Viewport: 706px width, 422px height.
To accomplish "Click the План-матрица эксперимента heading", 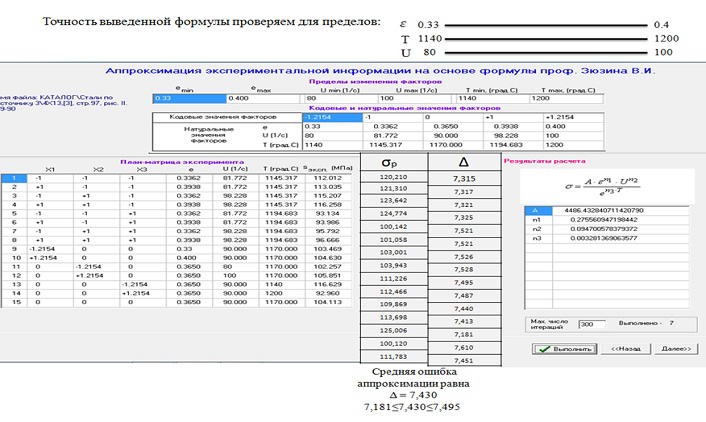I will 182,162.
